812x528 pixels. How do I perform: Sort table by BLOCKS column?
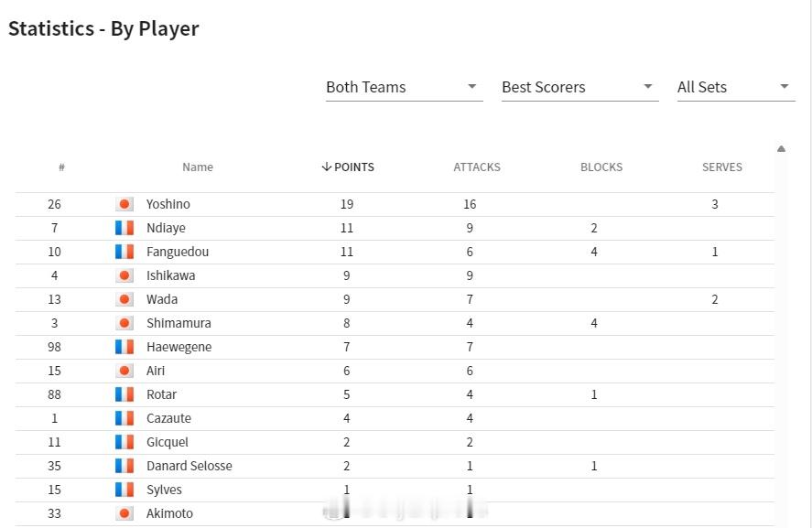point(601,167)
